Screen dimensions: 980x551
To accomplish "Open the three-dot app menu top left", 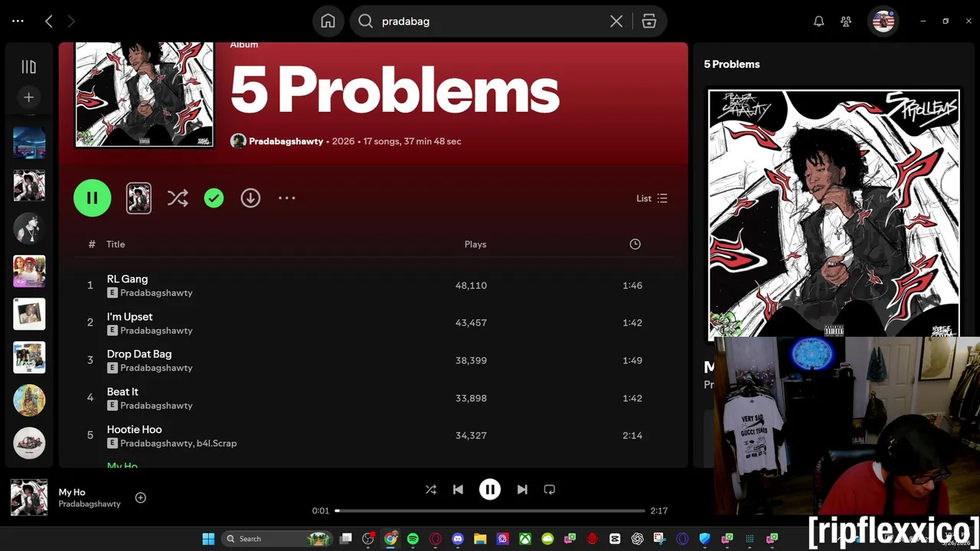I will (18, 21).
